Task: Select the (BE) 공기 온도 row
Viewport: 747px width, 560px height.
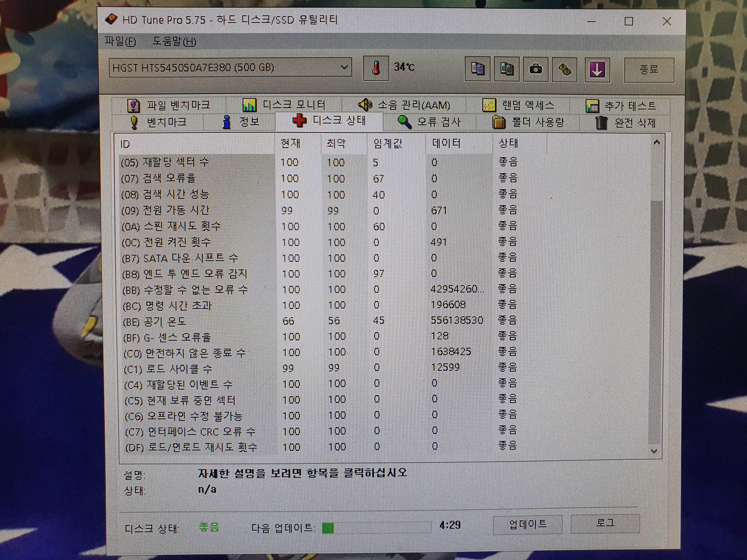Action: (x=319, y=321)
